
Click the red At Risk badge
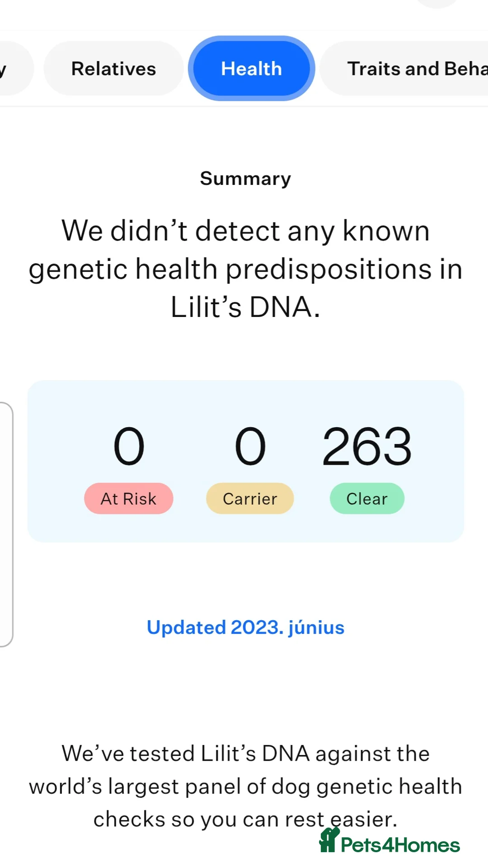[x=128, y=499]
